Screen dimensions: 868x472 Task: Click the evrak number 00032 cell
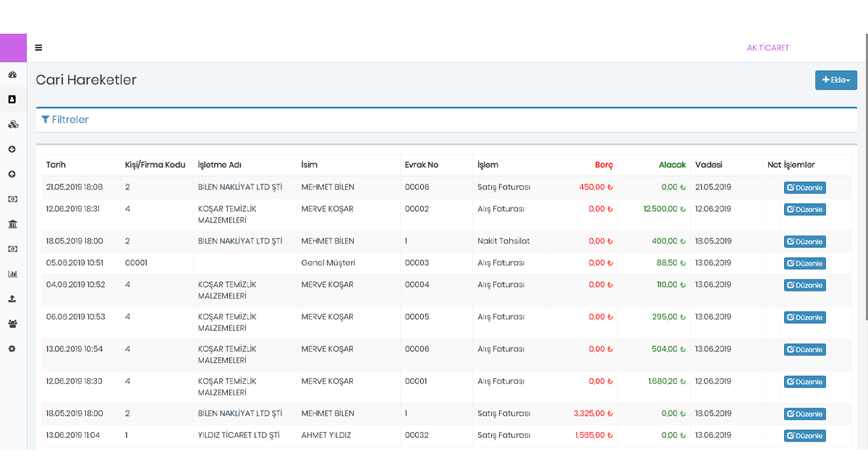pyautogui.click(x=417, y=435)
